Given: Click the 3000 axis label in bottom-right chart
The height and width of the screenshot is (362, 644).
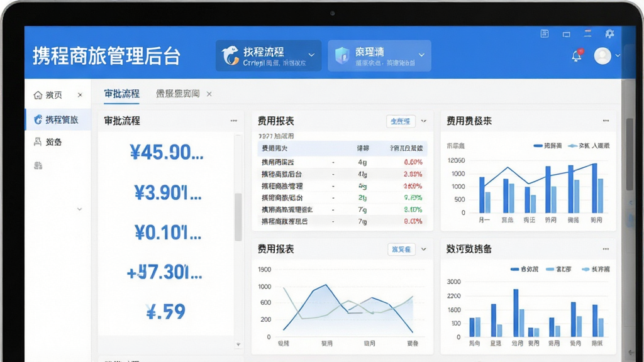Looking at the screenshot, I should click(x=454, y=282).
